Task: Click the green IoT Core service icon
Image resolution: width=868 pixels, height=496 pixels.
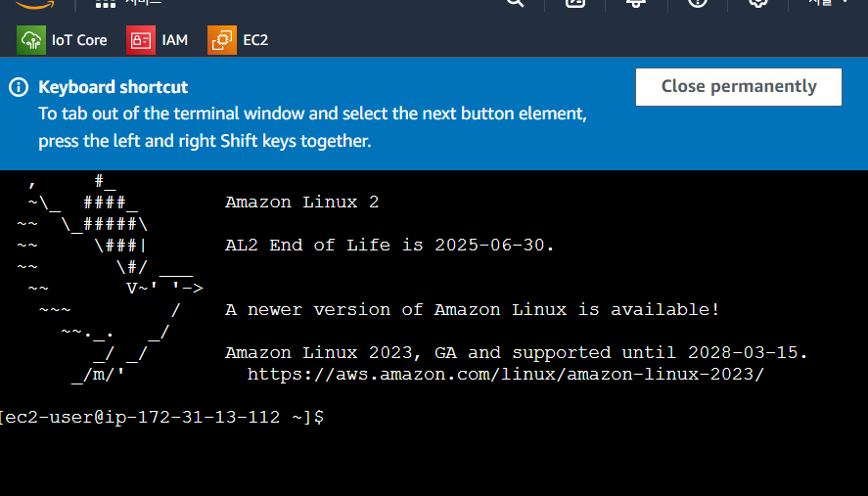Action: (x=31, y=40)
